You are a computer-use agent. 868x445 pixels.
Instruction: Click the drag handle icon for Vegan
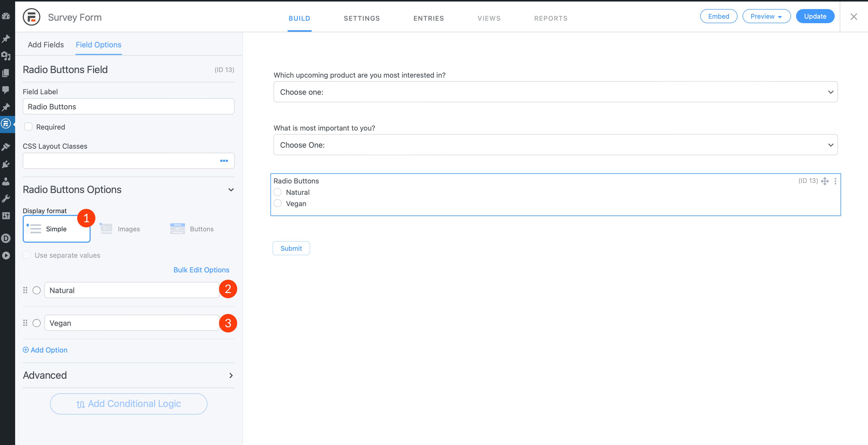tap(25, 323)
